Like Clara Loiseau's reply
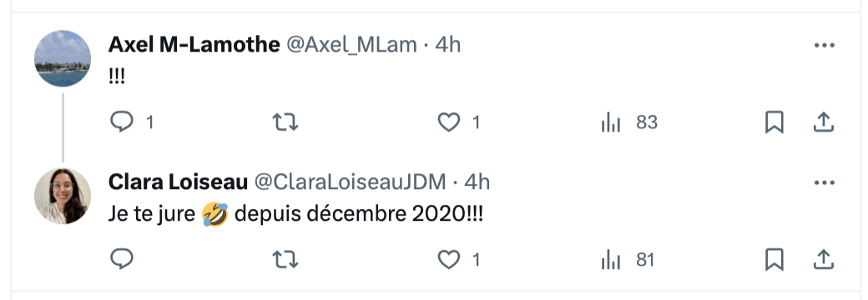The width and height of the screenshot is (868, 300). click(x=449, y=260)
